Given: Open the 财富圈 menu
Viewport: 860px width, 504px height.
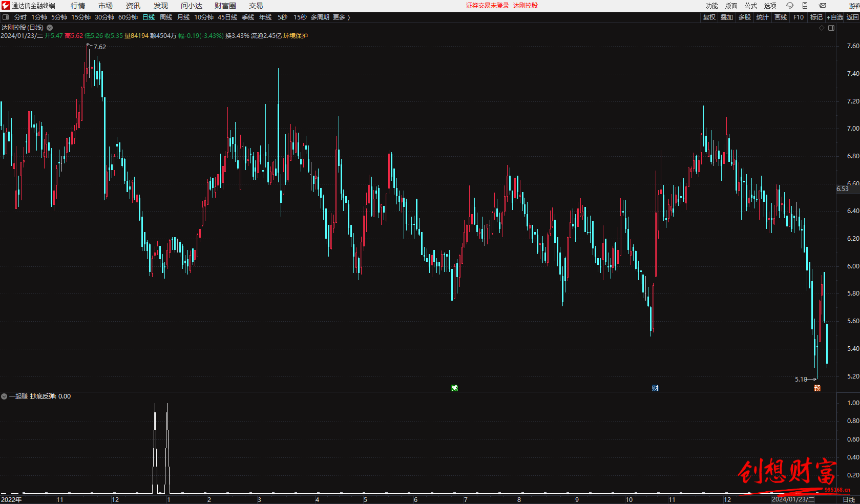Looking at the screenshot, I should click(225, 6).
